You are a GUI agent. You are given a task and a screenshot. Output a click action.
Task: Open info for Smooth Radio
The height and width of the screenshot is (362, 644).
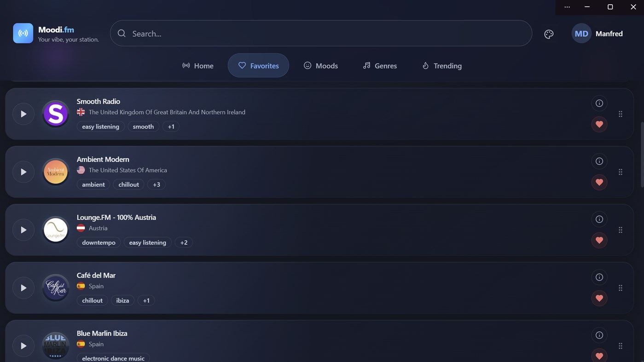tap(599, 103)
